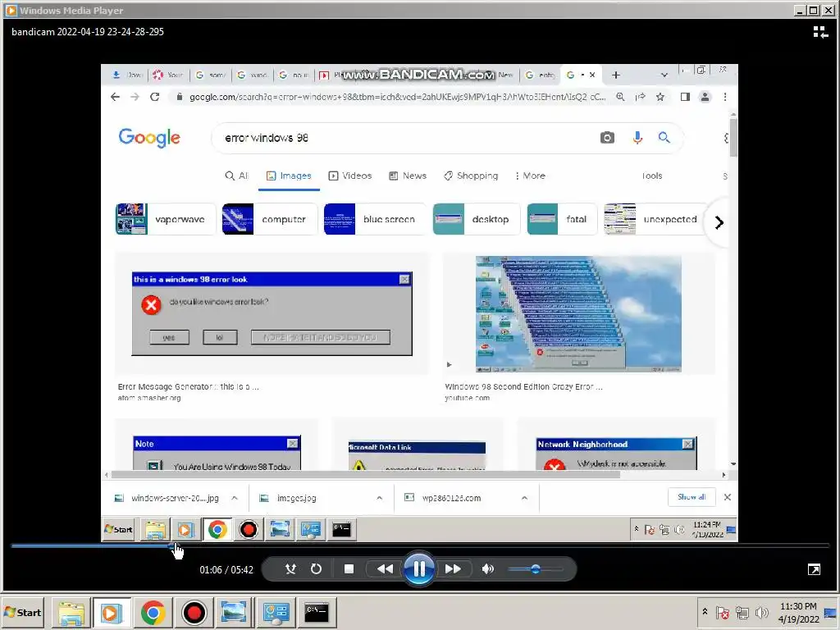Filter images by vaporwave chip

pos(166,219)
